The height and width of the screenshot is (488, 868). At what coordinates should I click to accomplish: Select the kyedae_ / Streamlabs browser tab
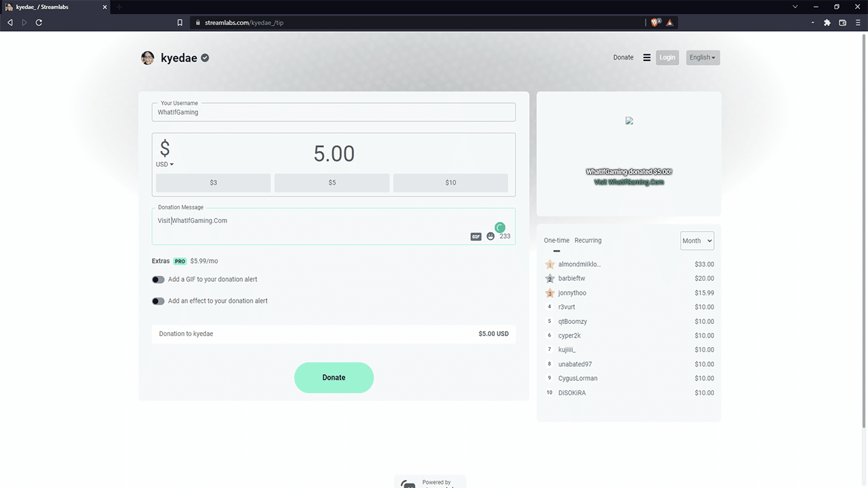pyautogui.click(x=56, y=7)
